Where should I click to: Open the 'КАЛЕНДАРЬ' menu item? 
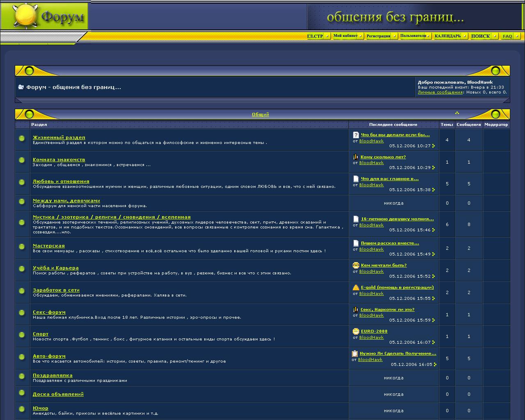(447, 36)
